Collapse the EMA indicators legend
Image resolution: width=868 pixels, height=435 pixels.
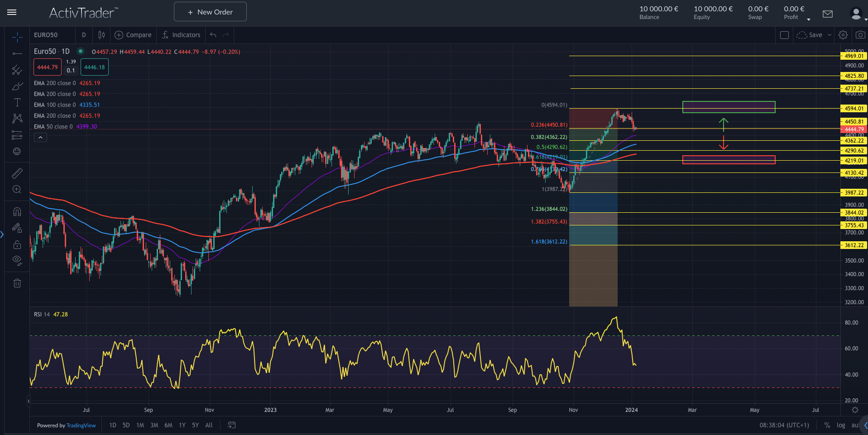click(x=40, y=137)
